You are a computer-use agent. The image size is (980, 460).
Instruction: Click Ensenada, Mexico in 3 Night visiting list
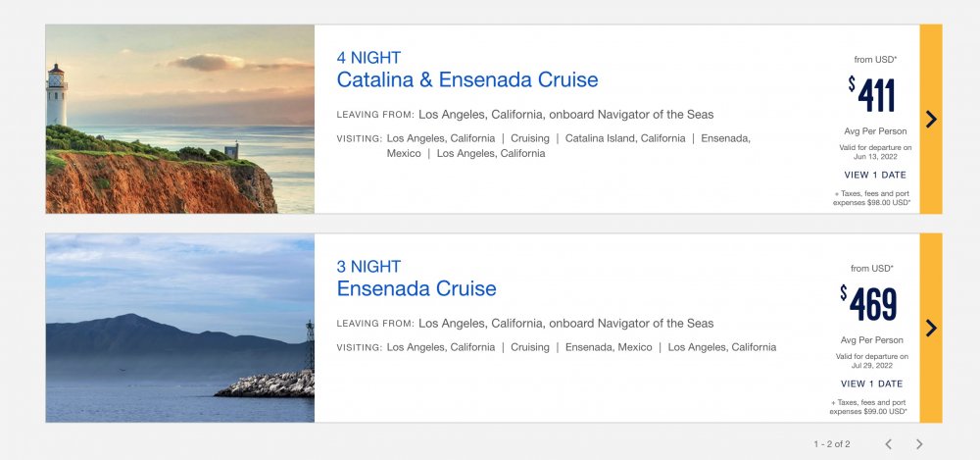pyautogui.click(x=609, y=347)
